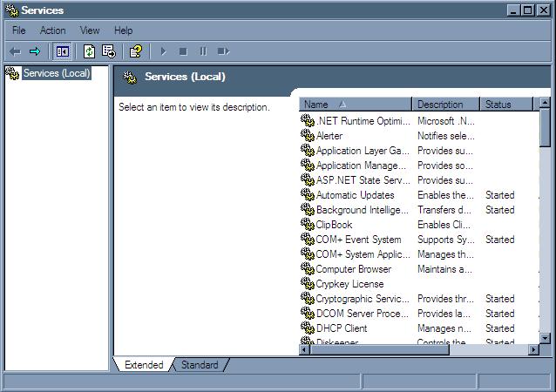This screenshot has height=392, width=556.
Task: Click the Refresh toolbar icon
Action: point(89,51)
